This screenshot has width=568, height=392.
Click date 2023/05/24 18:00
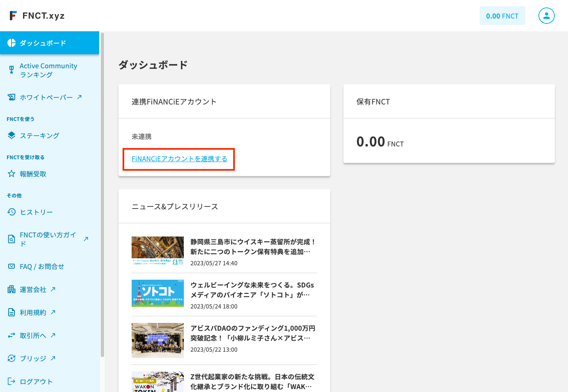pyautogui.click(x=214, y=306)
